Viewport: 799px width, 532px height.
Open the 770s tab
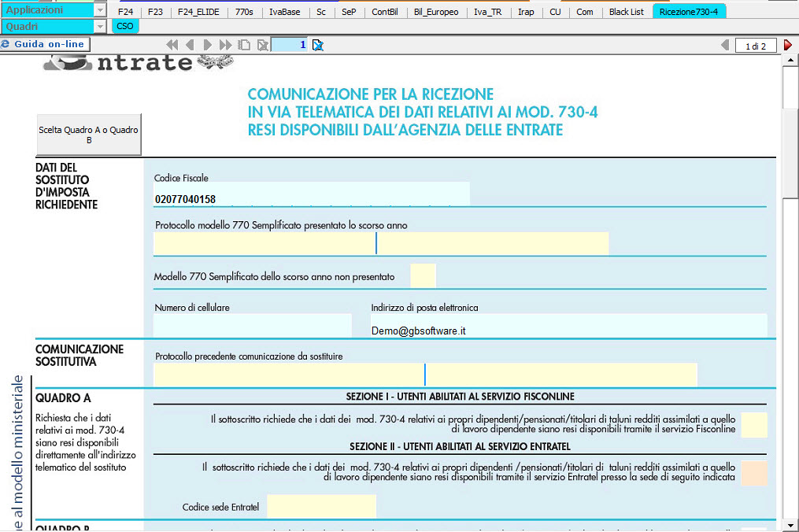[x=244, y=12]
